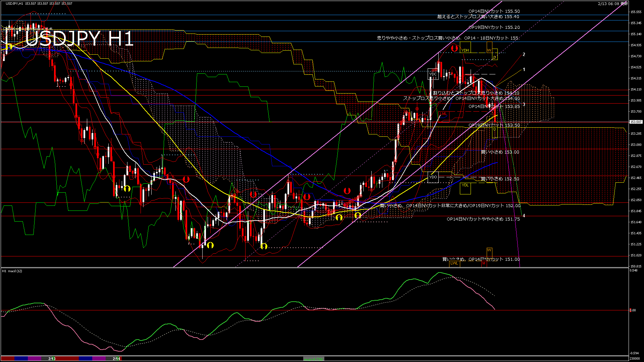Click the YDO yesterday-open marker box
Image resolution: width=644 pixels, height=362 pixels.
(433, 177)
